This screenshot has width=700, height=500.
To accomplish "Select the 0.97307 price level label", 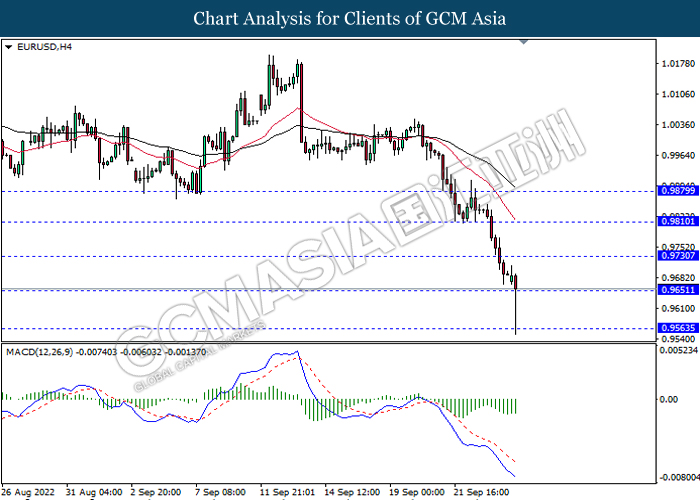I will click(x=678, y=256).
